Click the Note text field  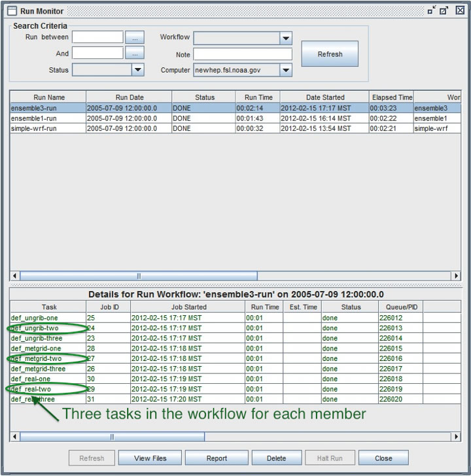[242, 54]
